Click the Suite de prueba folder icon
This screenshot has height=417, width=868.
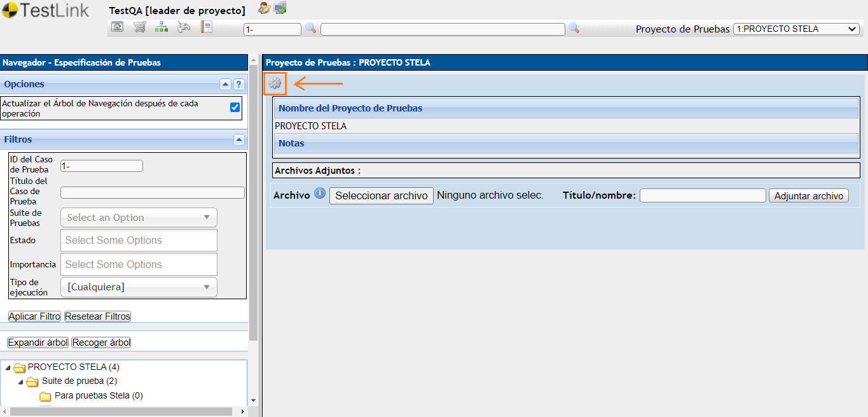[x=32, y=382]
